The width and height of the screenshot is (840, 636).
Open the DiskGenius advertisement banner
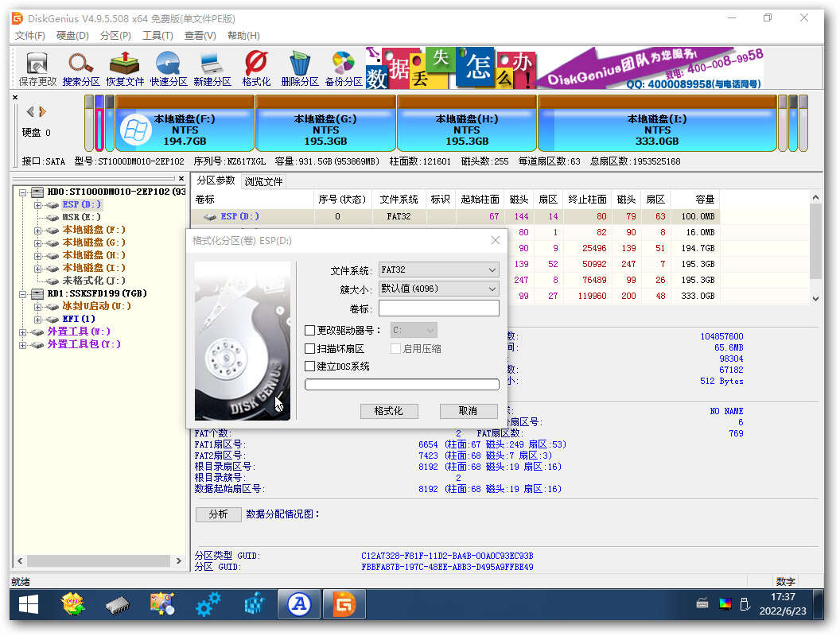(x=566, y=68)
